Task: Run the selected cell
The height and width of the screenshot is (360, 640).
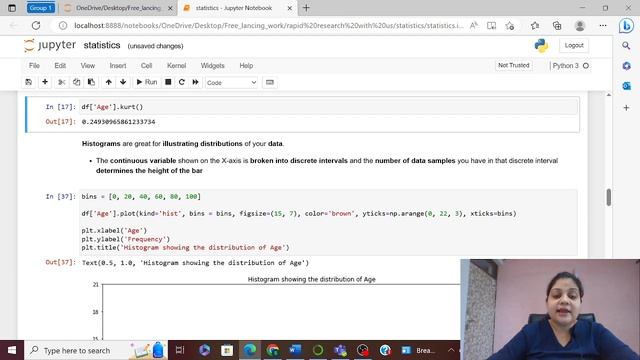Action: pyautogui.click(x=147, y=82)
